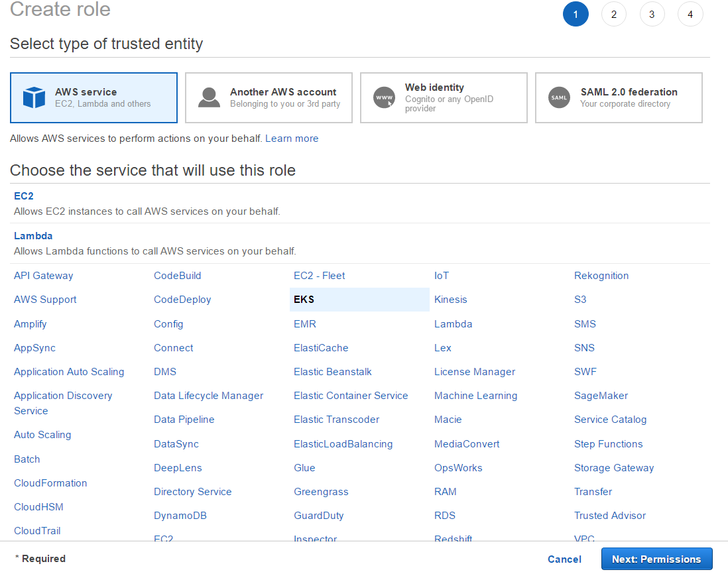Select the ElasticLoadBalancing service
The height and width of the screenshot is (574, 728).
tap(343, 444)
